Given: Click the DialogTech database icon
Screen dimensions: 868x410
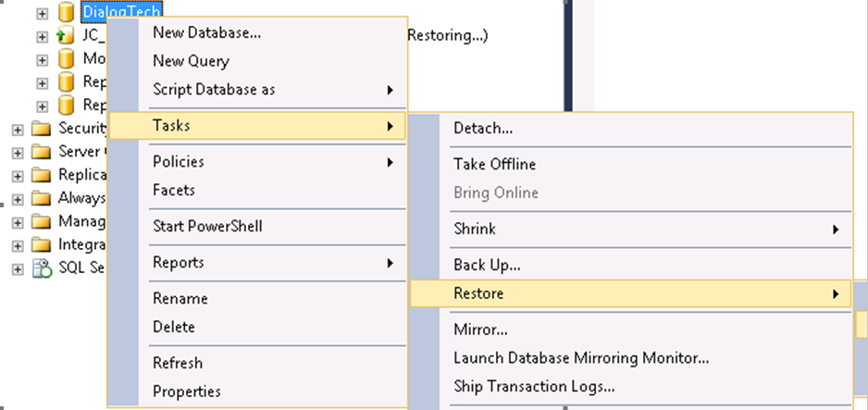Looking at the screenshot, I should [65, 13].
